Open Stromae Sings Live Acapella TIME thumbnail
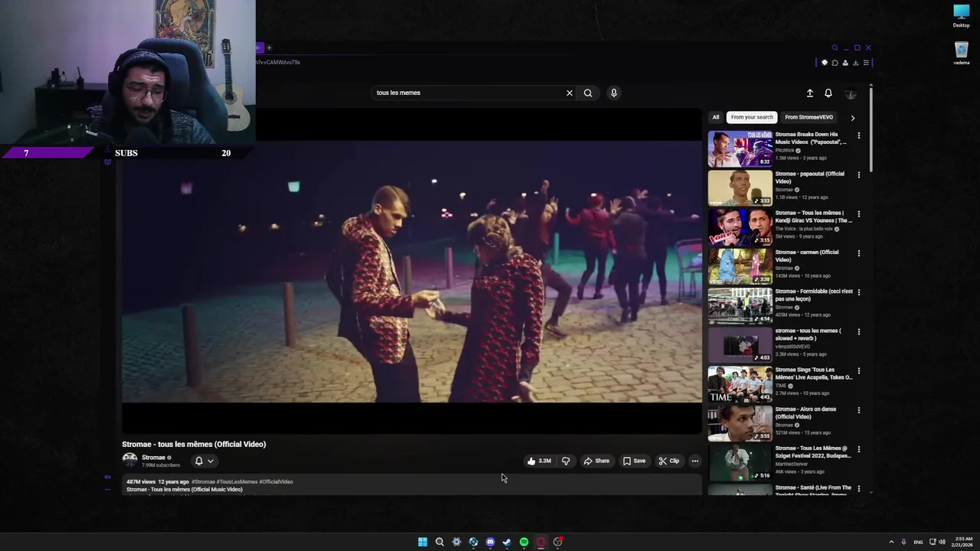 pos(740,384)
